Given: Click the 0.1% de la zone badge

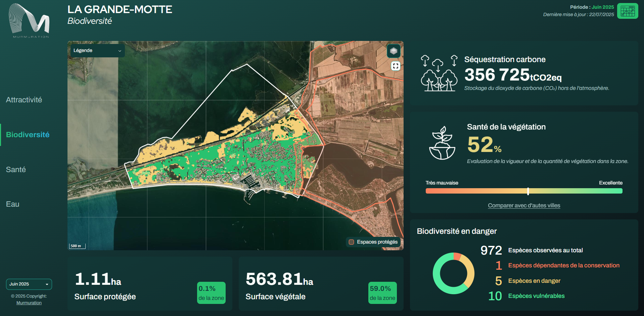Looking at the screenshot, I should pos(211,293).
